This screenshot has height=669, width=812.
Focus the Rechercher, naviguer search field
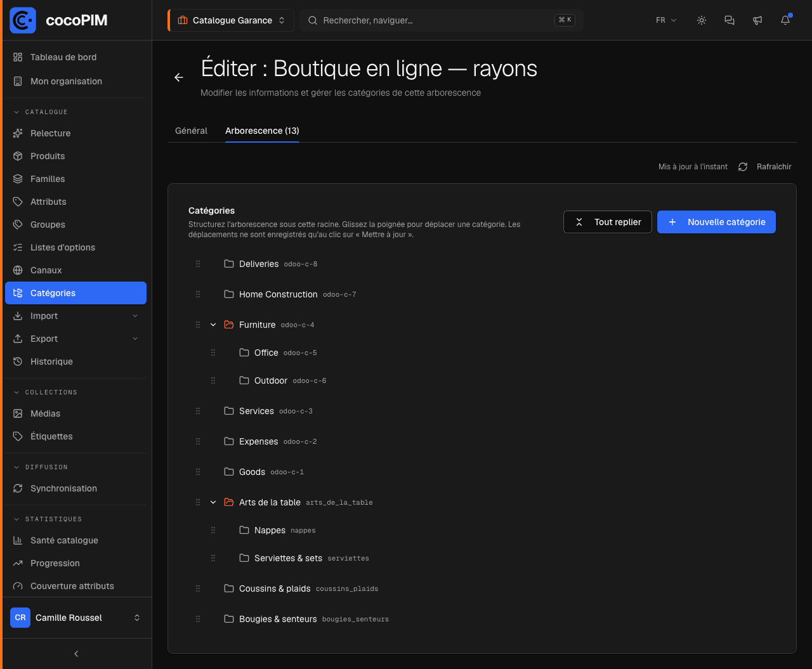(x=442, y=20)
